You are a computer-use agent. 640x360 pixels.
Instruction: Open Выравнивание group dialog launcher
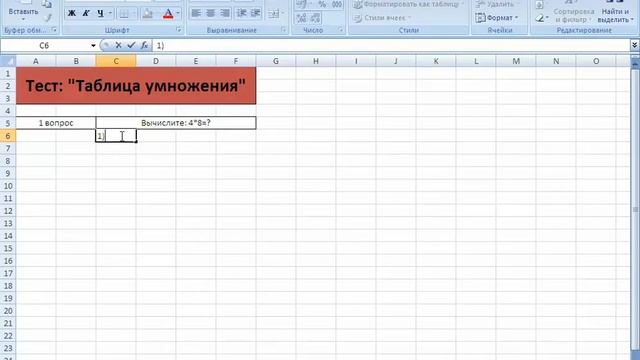(x=283, y=30)
